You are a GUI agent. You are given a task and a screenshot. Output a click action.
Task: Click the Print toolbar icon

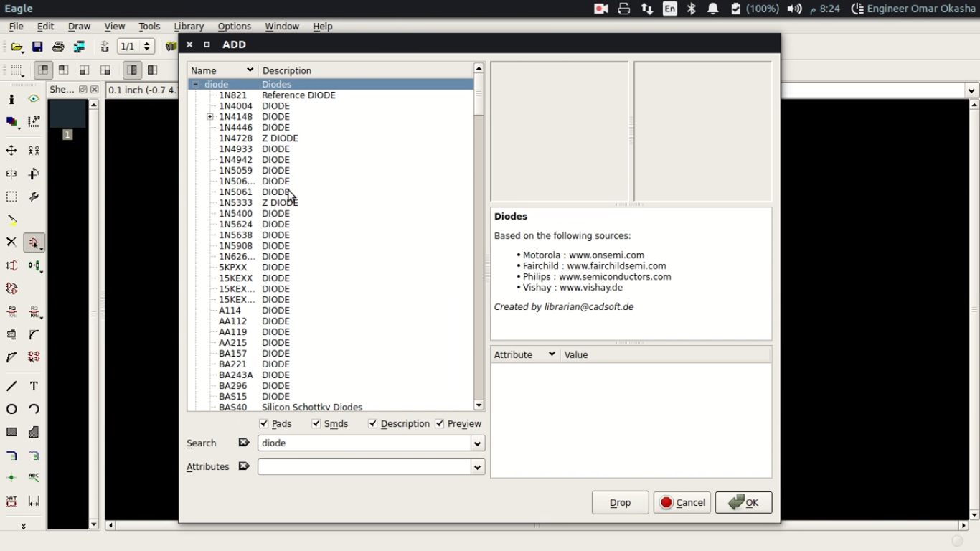(58, 47)
